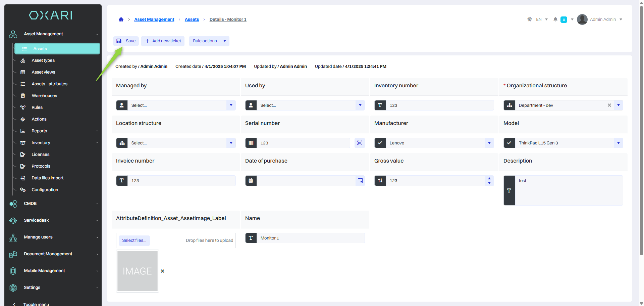Viewport: 644px width, 306px height.
Task: Open the calendar picker for Date of purchase
Action: click(x=360, y=181)
